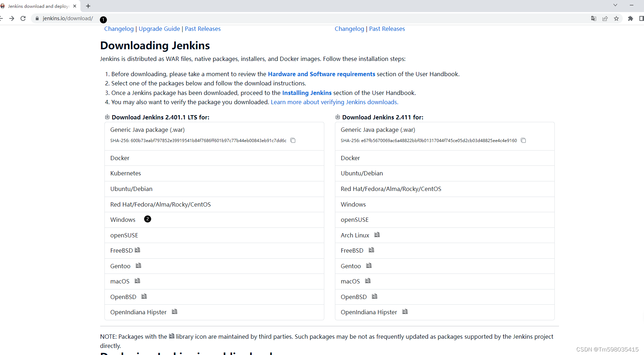The width and height of the screenshot is (644, 355).
Task: Select Docker under weekly 2.411 downloads
Action: 445,158
